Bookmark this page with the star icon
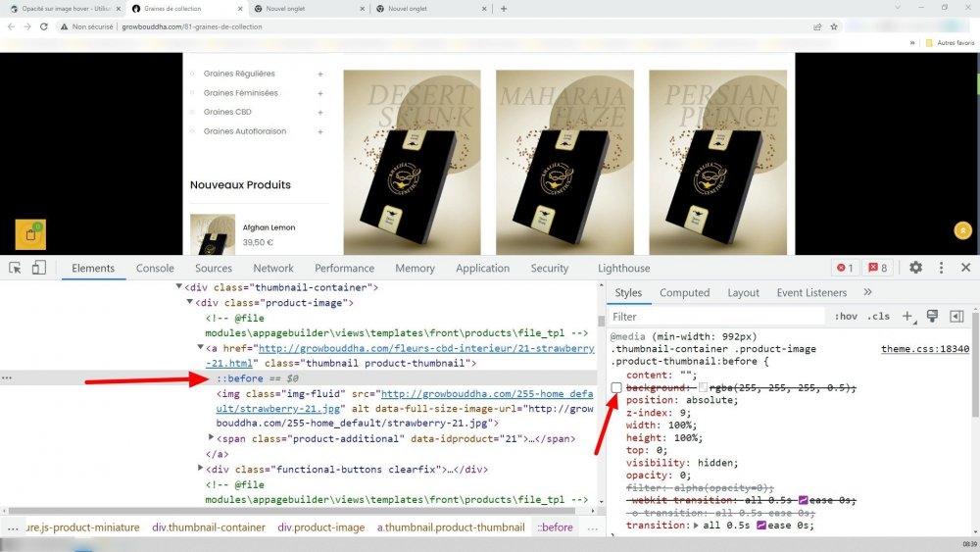 tap(834, 26)
